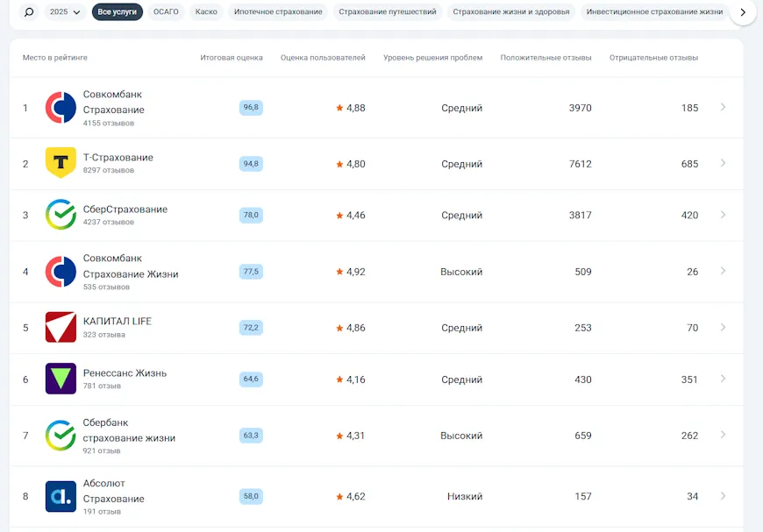Image resolution: width=763 pixels, height=532 pixels.
Task: Click the Оценка пользователей column header
Action: (323, 58)
